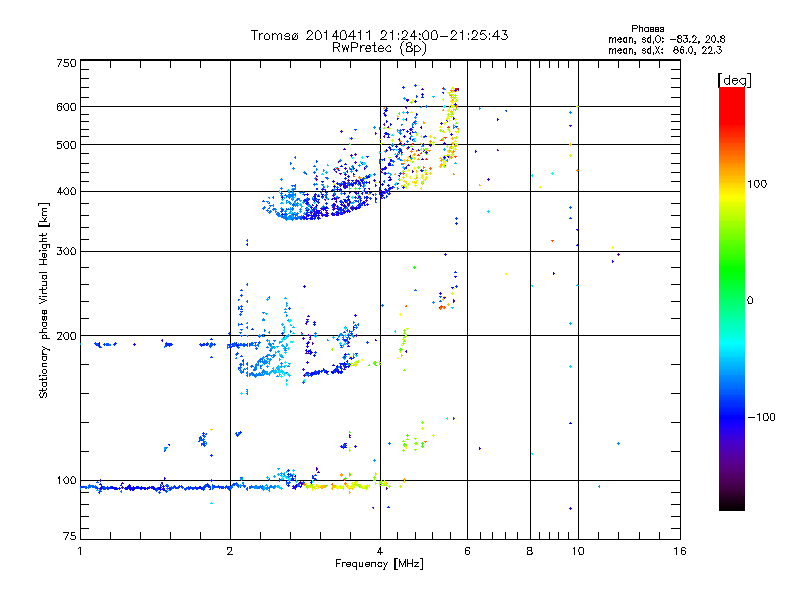Click the 'mean, sd,X: 86.0, 22.3' line
Screen dimensions: 800x600
665,50
